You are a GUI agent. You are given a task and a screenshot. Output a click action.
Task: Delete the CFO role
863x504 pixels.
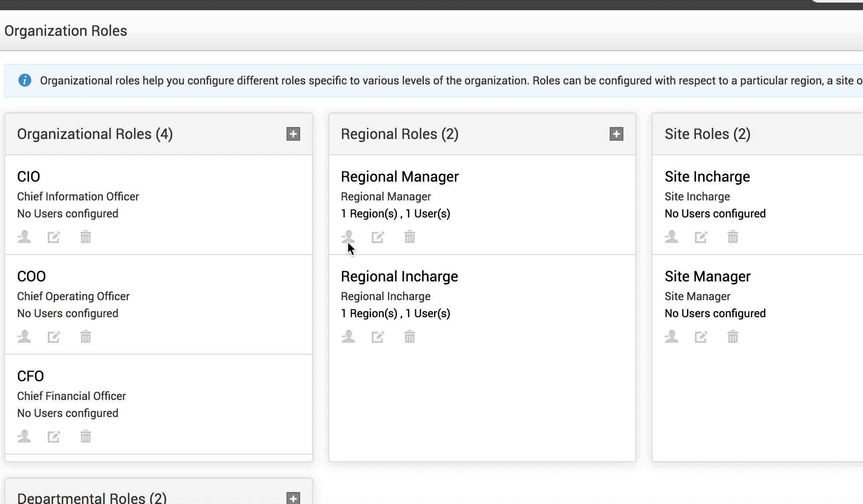(x=86, y=436)
